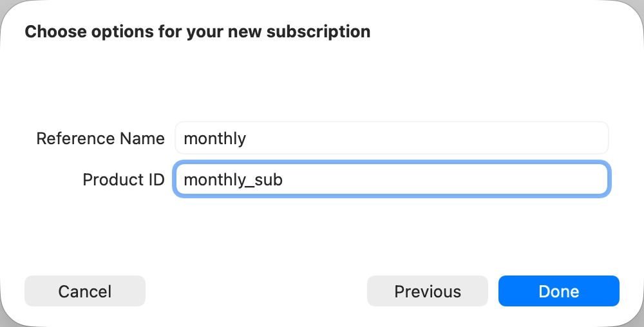Click the "Product ID" label
Screen dimensions: 644x327
click(124, 180)
